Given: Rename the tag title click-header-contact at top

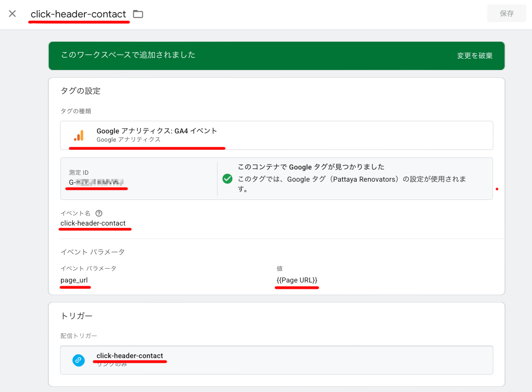Looking at the screenshot, I should coord(78,14).
